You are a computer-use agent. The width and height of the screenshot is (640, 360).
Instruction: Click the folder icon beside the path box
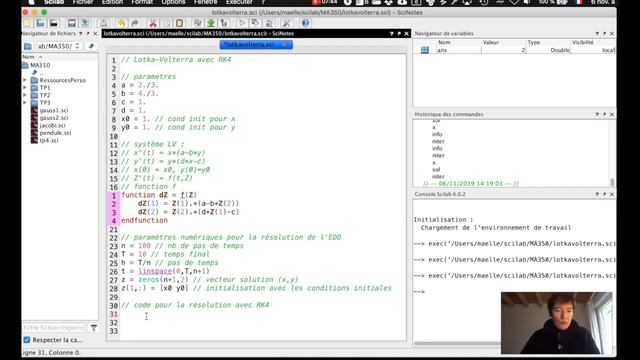pos(28,46)
